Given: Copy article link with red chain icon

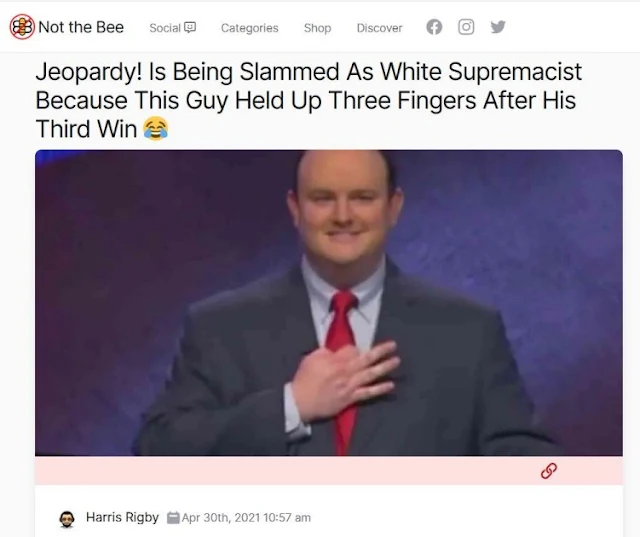Looking at the screenshot, I should 549,470.
